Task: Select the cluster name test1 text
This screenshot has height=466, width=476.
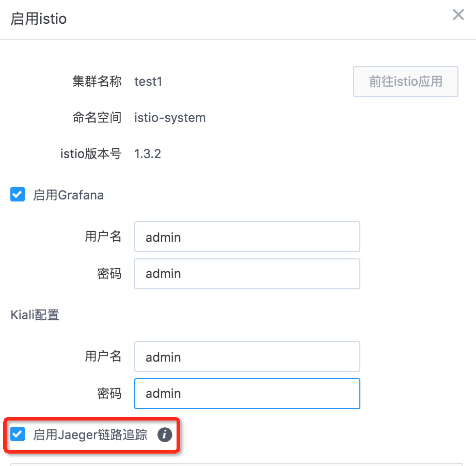Action: coord(148,81)
